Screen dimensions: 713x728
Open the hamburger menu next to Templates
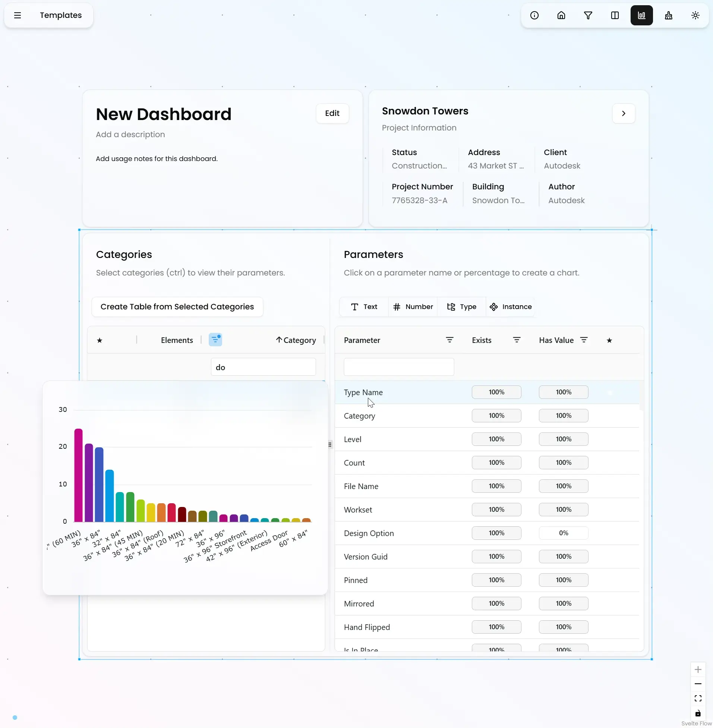(18, 15)
